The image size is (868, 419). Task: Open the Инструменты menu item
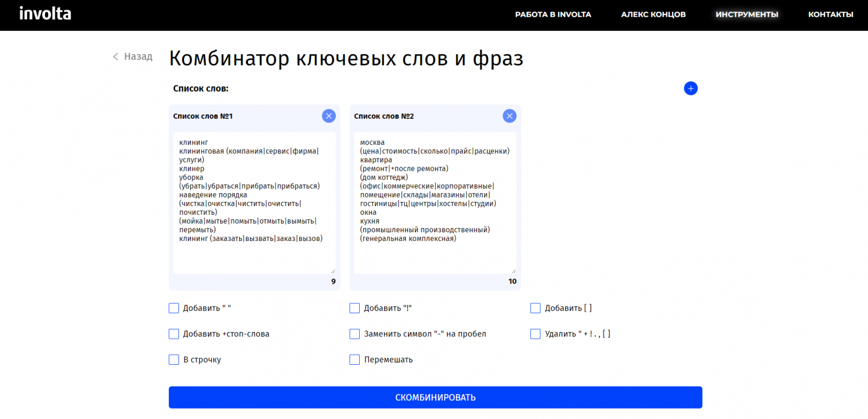pyautogui.click(x=747, y=15)
